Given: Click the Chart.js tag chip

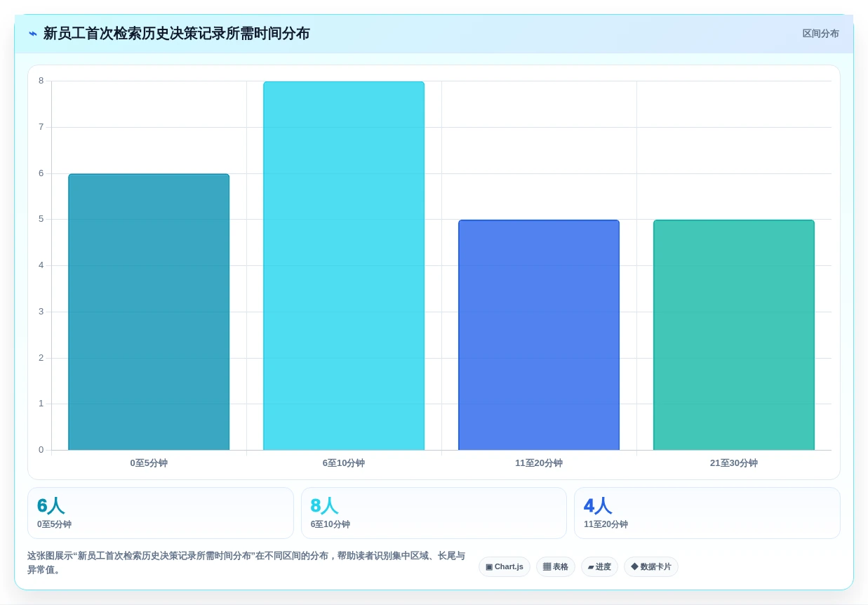Looking at the screenshot, I should coord(505,567).
